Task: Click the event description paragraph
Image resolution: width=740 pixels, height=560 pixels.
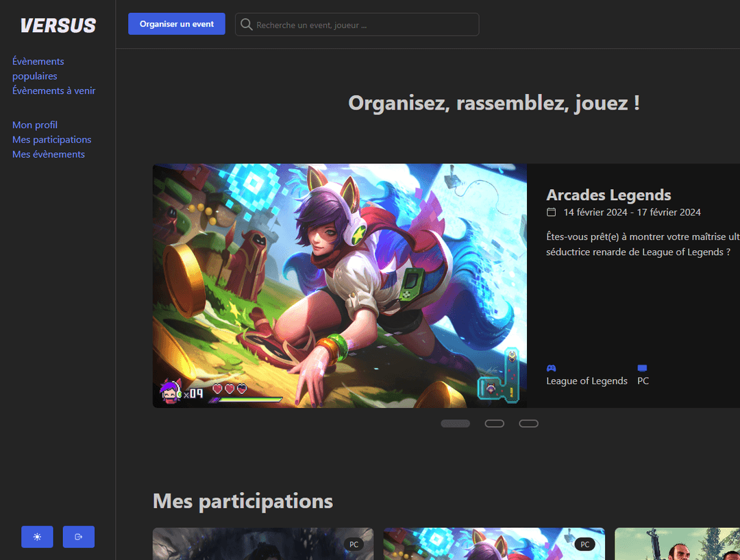Action: (643, 244)
